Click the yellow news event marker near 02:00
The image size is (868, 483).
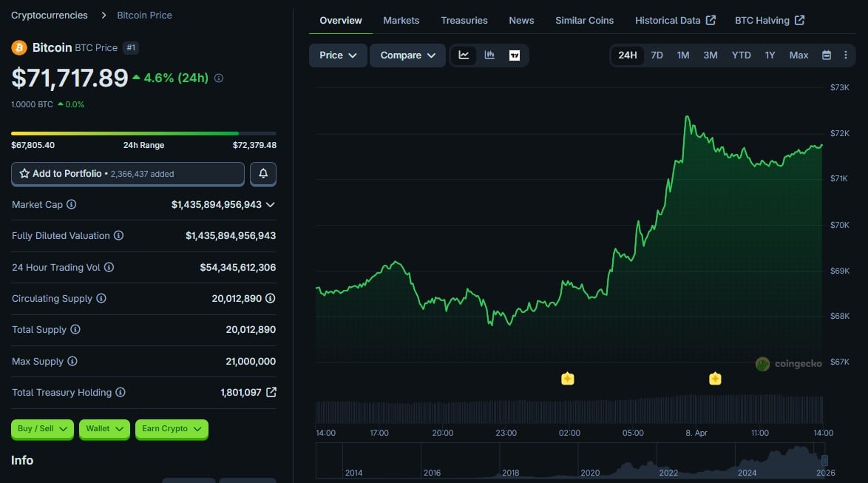(x=568, y=379)
